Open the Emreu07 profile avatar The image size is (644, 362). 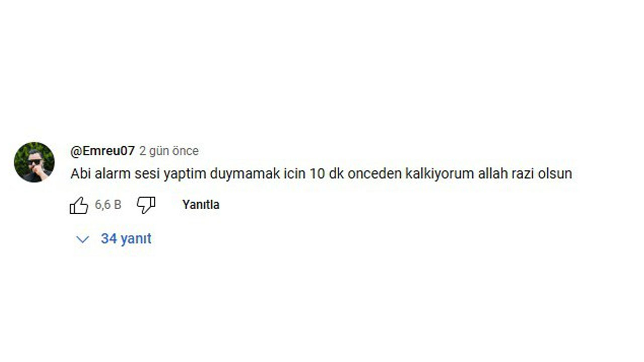[34, 162]
